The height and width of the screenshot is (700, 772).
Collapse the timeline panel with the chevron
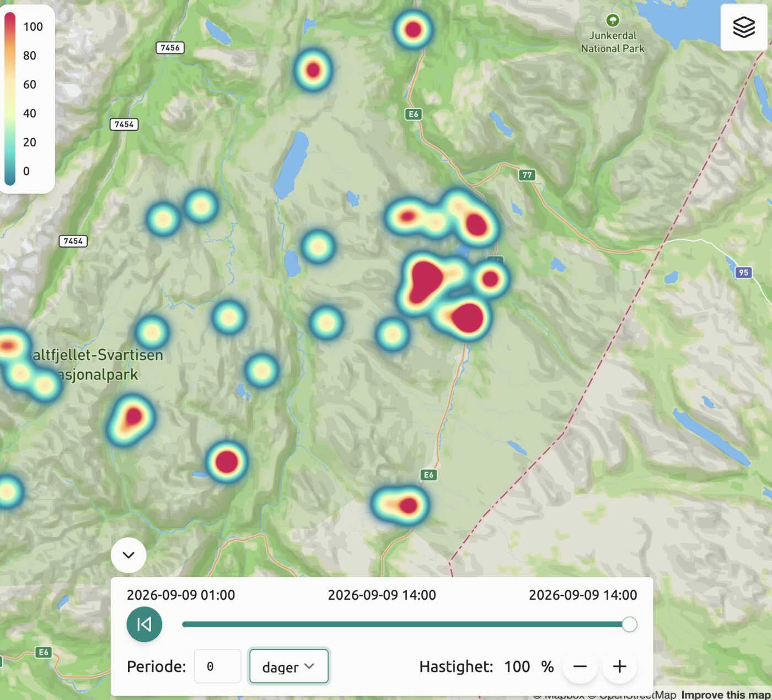(x=128, y=555)
